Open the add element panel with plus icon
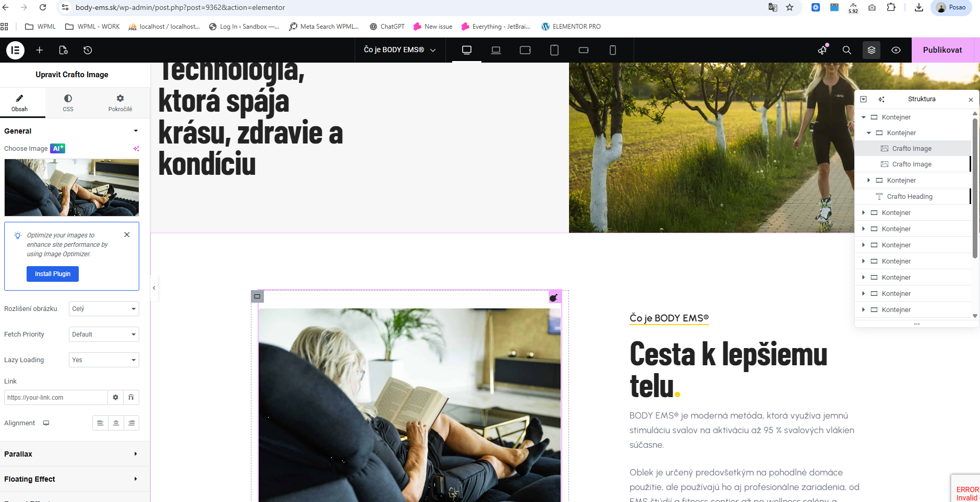This screenshot has width=980, height=502. [40, 50]
